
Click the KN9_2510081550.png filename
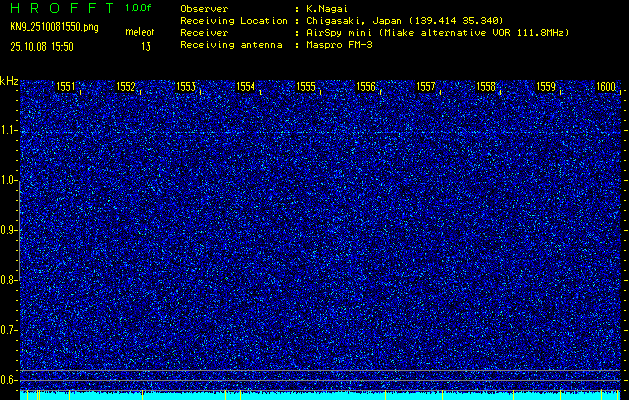pos(54,27)
